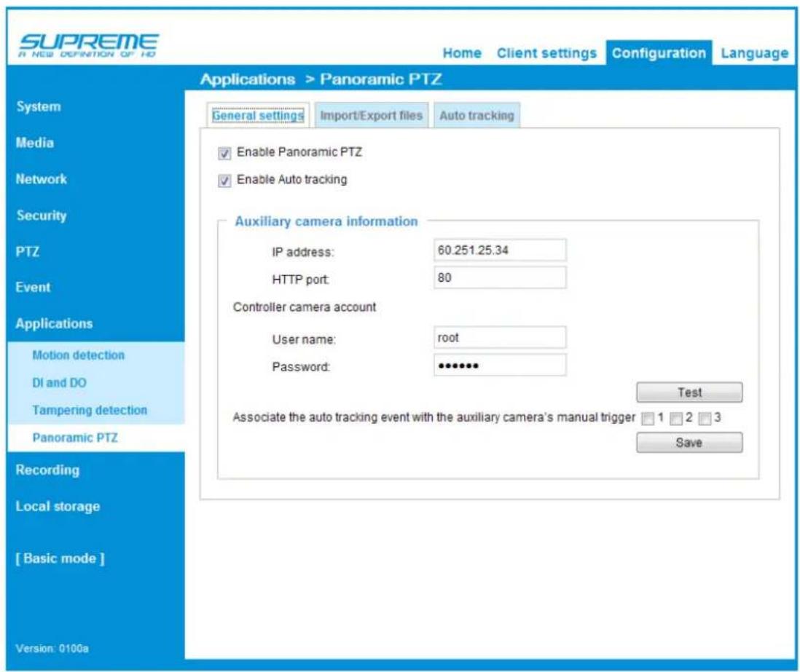Open Network in sidebar

(x=41, y=179)
